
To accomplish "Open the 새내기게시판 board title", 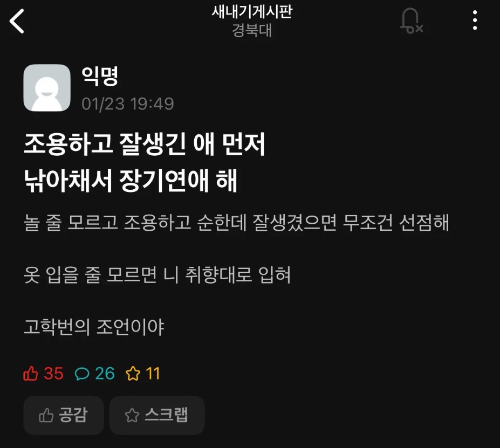I will point(252,12).
